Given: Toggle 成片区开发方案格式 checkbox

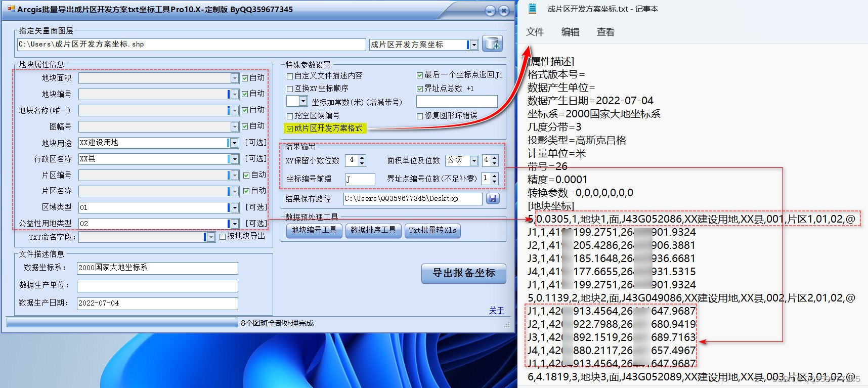Looking at the screenshot, I should click(290, 128).
